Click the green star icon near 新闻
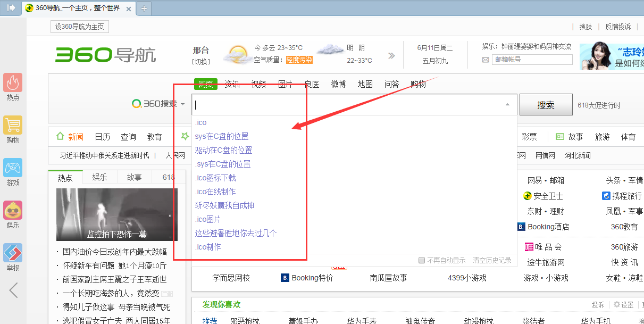Viewport: 644px width, 324px height. [x=185, y=136]
